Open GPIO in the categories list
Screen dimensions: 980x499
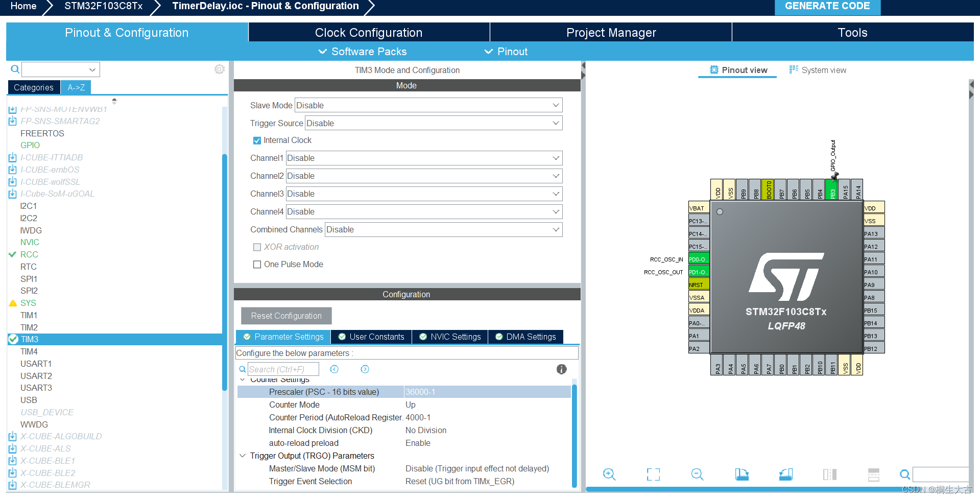30,145
